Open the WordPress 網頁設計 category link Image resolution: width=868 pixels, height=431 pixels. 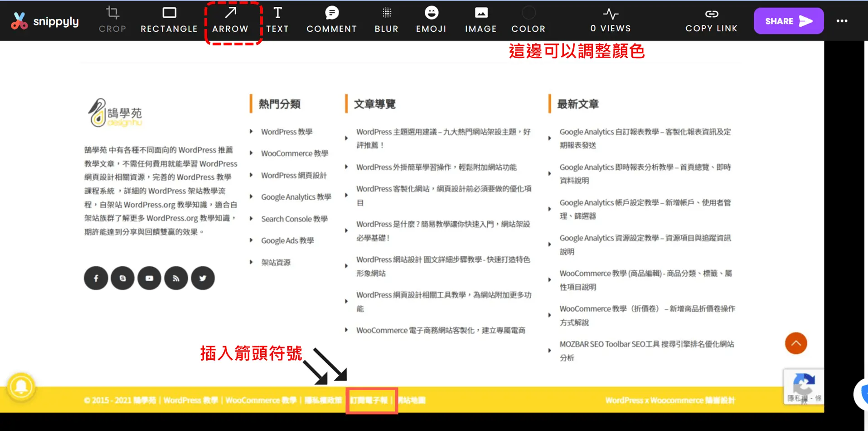coord(294,175)
